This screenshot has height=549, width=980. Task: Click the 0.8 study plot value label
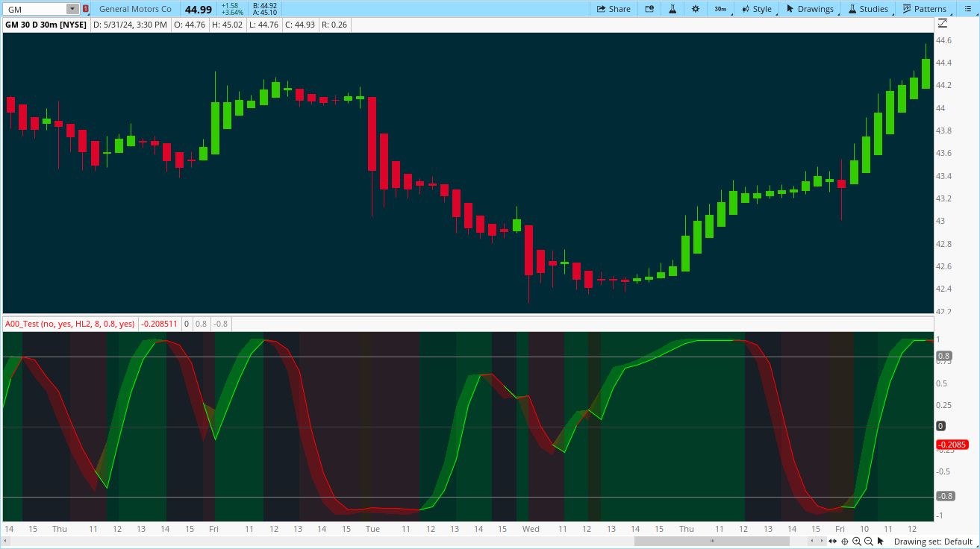[201, 324]
